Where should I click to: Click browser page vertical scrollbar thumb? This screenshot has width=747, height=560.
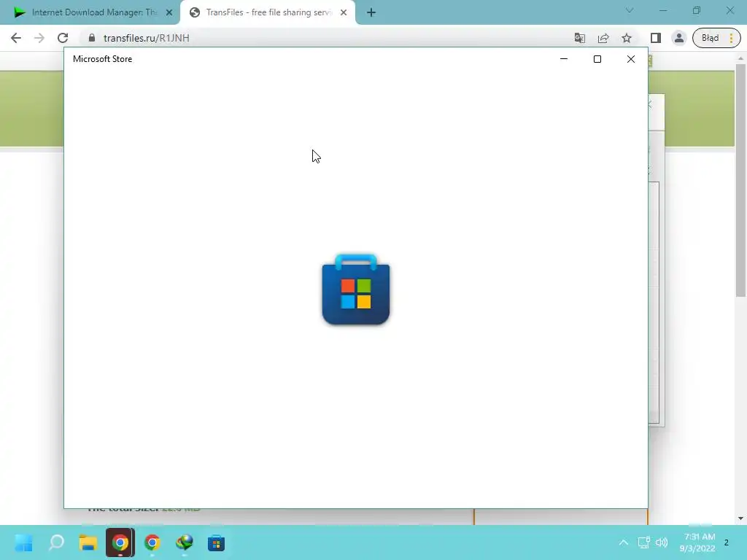[740, 181]
